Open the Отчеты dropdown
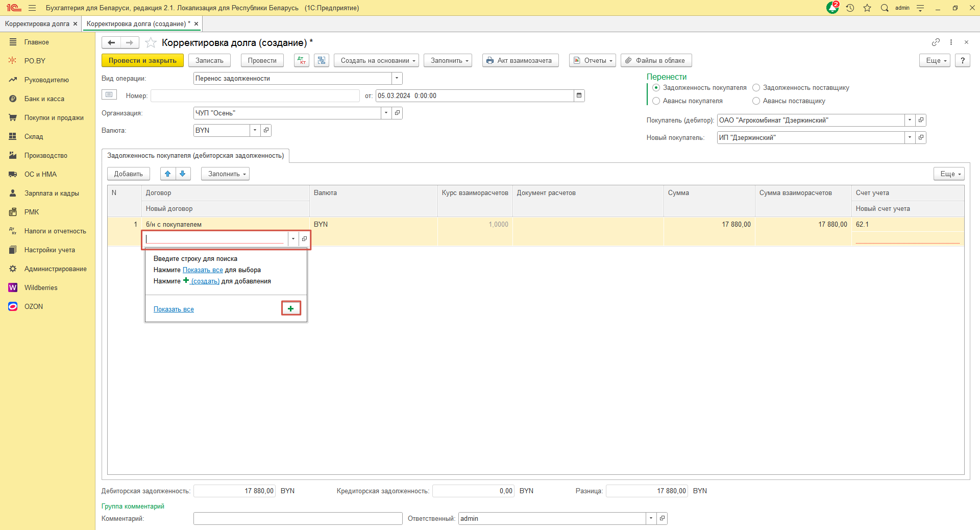 [x=593, y=60]
